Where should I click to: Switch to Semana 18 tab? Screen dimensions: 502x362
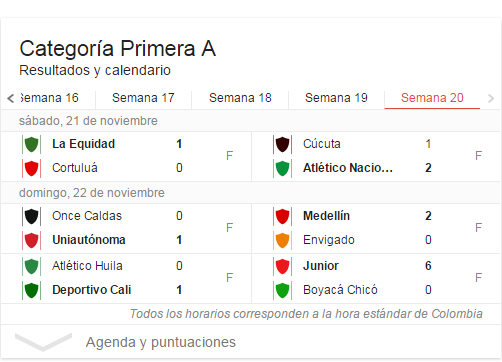pos(240,98)
